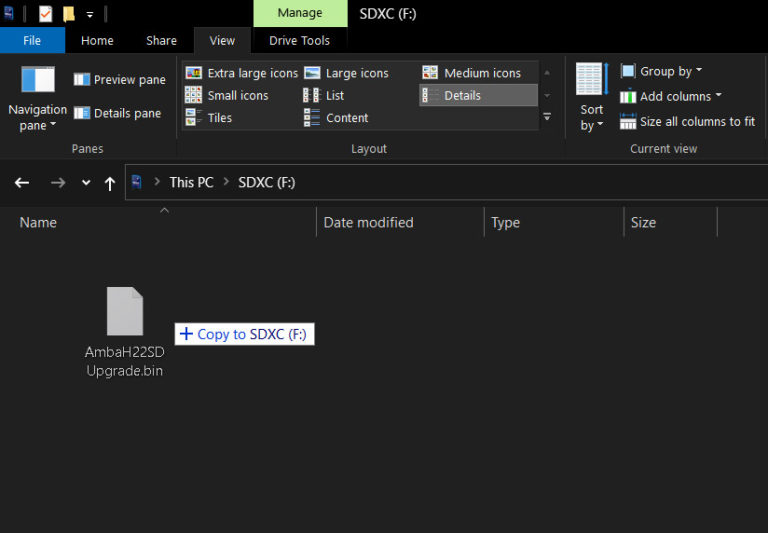Click the Manage contextual tab
768x533 pixels.
[x=300, y=13]
